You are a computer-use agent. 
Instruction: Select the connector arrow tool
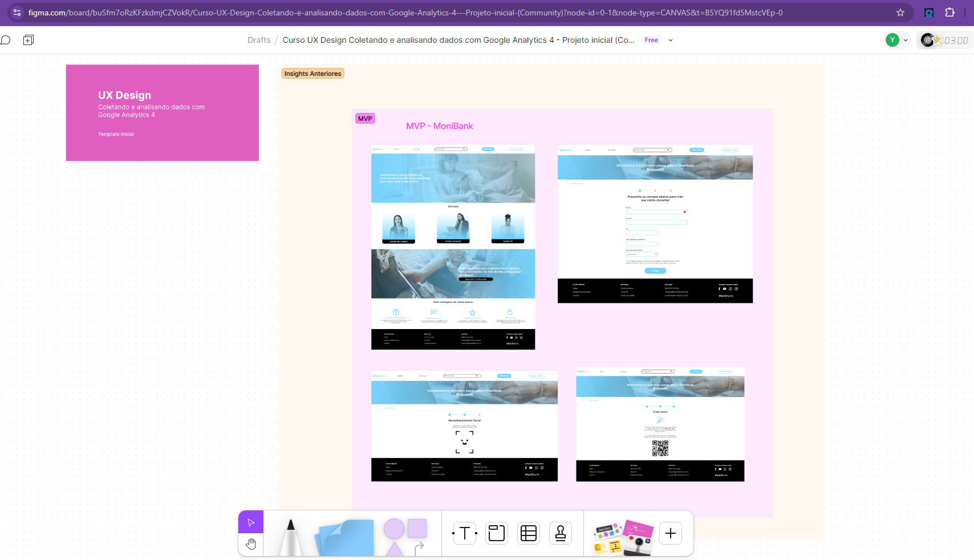(419, 548)
